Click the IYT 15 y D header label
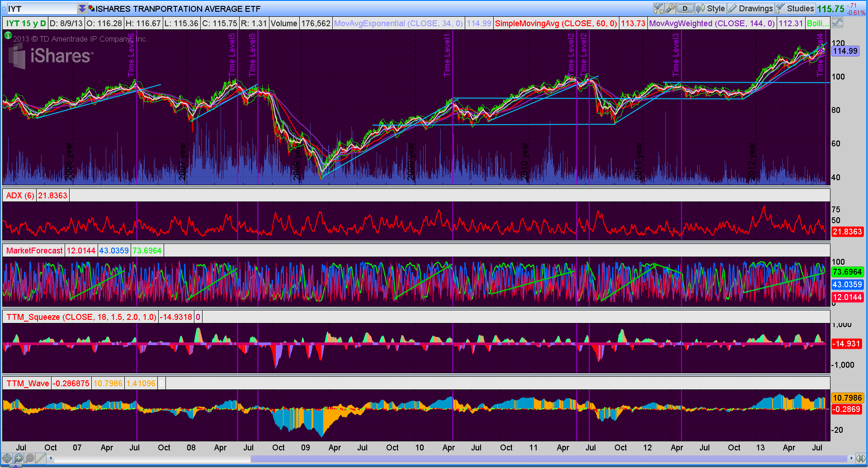This screenshot has width=868, height=468. pos(26,23)
